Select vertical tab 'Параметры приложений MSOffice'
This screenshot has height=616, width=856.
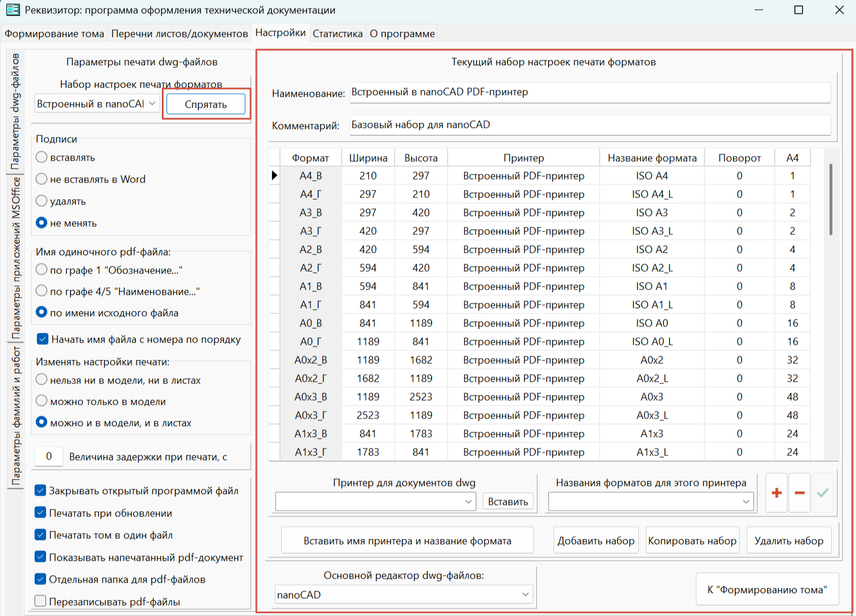coord(16,257)
